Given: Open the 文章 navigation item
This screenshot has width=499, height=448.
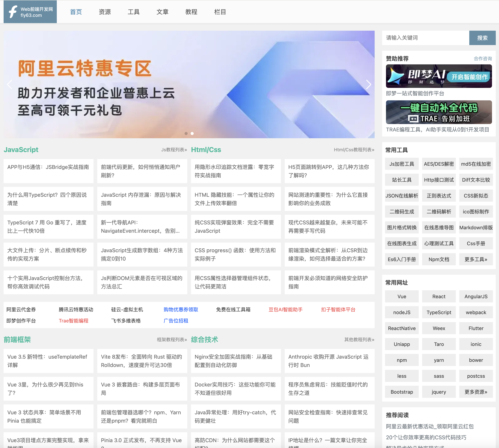Looking at the screenshot, I should click(x=162, y=12).
